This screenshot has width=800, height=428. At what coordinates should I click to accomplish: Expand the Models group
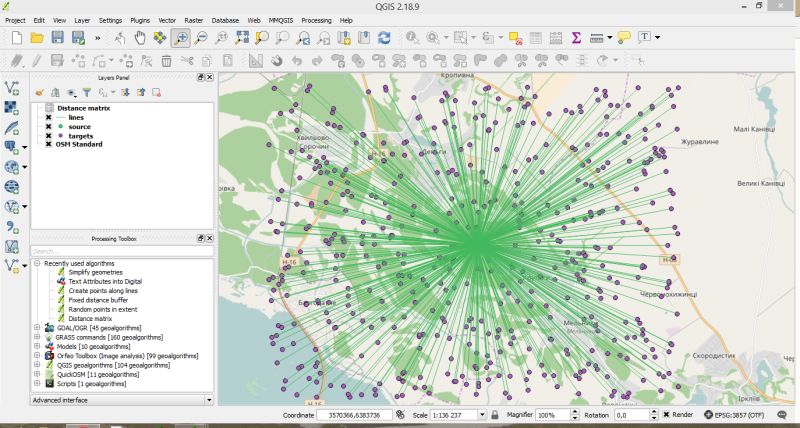tap(37, 346)
